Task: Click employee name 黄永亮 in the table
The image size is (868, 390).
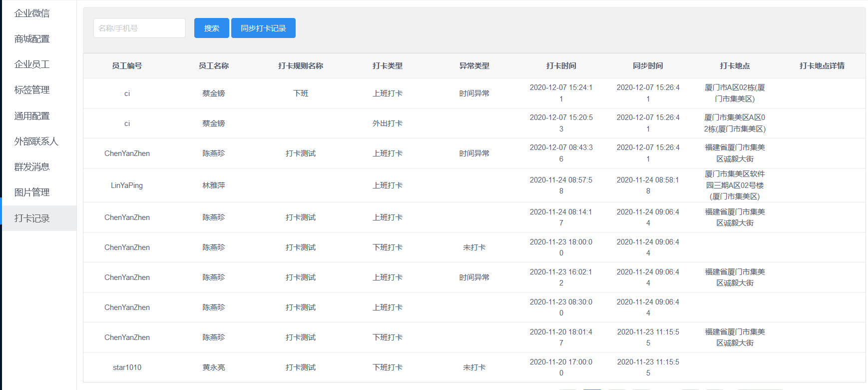Action: (x=214, y=367)
